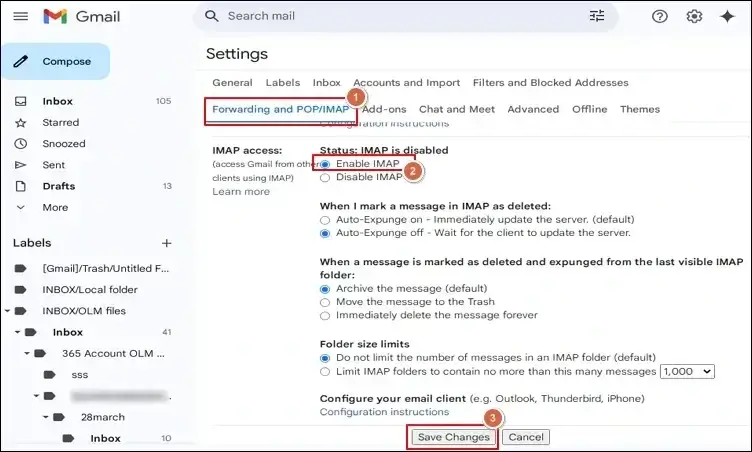
Task: Collapse the Inbox 41 label arrow
Action: click(17, 332)
